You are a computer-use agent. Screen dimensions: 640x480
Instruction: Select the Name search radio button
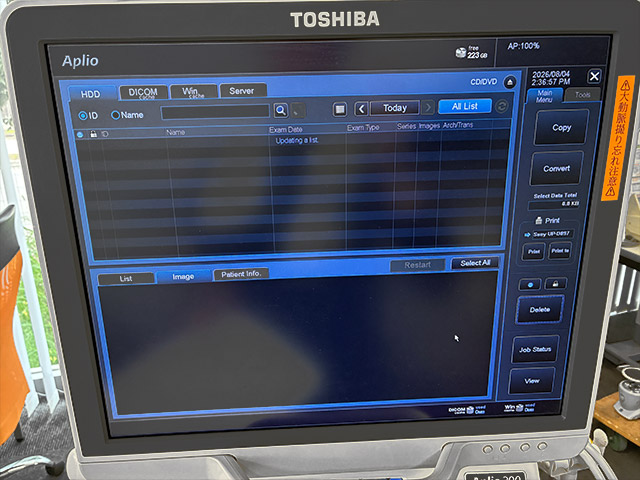(115, 115)
